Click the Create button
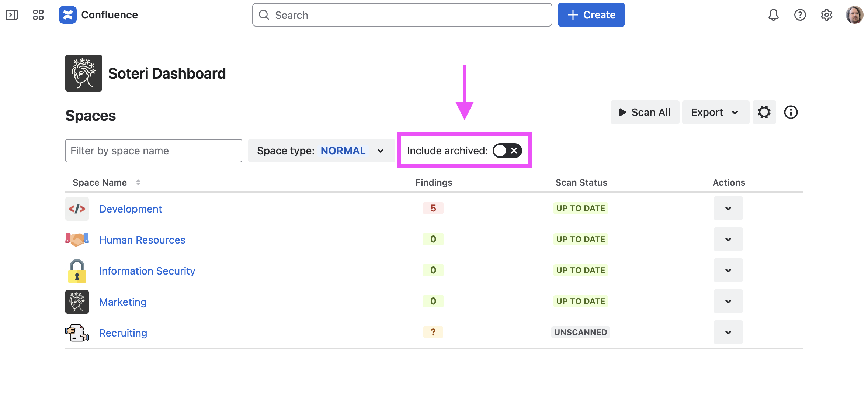The width and height of the screenshot is (868, 420). click(591, 15)
